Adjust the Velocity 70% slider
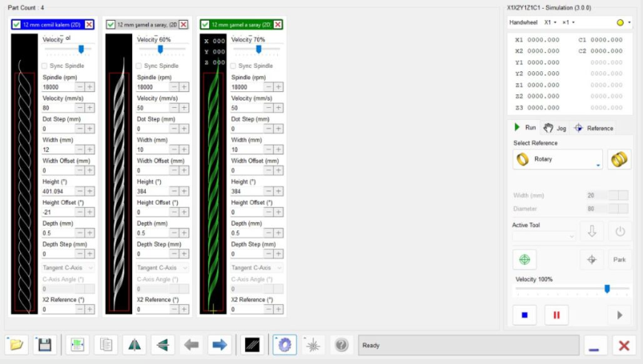Screen dimensions: 643x364 (x=259, y=49)
